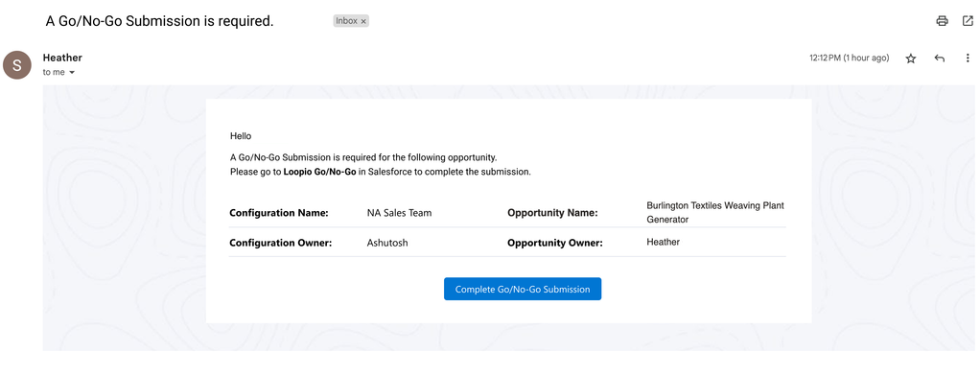Open the three-dot More options menu

tap(968, 59)
